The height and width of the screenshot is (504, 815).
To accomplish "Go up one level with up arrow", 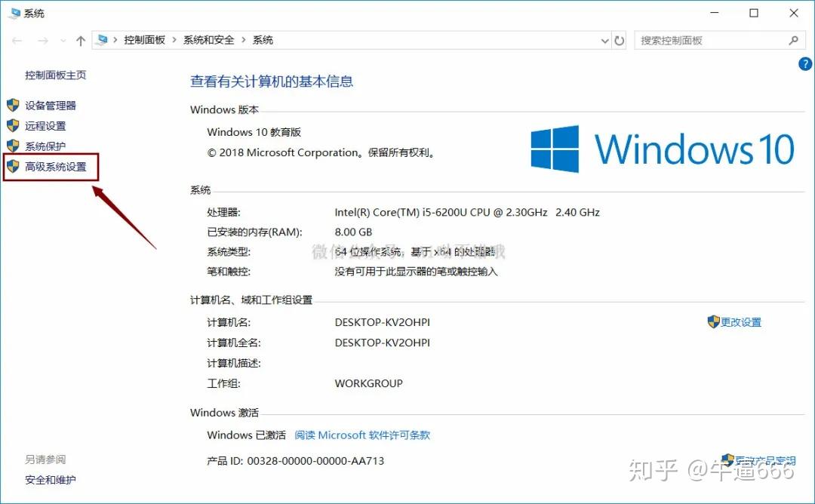I will pos(81,41).
